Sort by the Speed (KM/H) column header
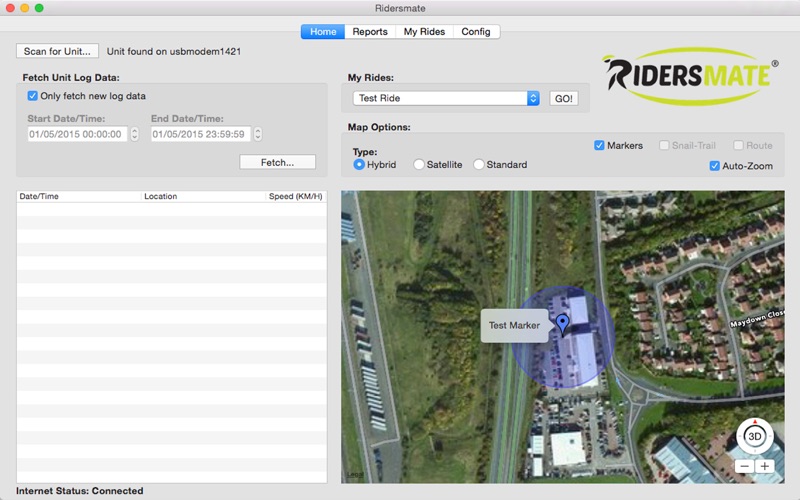 pos(296,196)
